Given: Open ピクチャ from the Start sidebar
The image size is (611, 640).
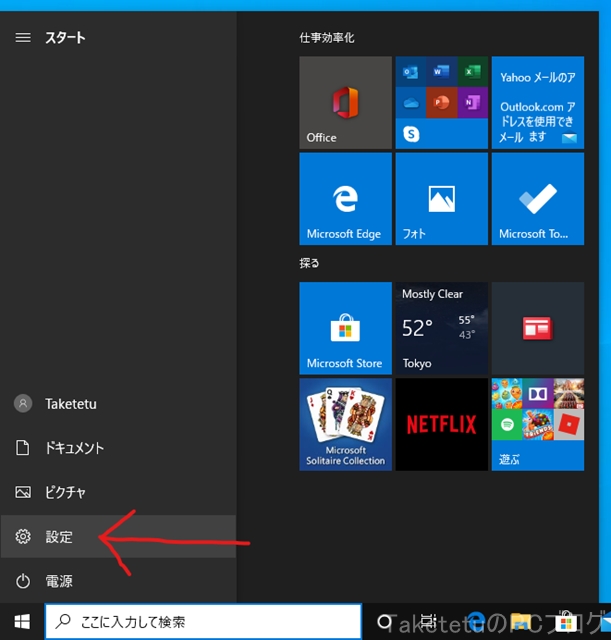Looking at the screenshot, I should pyautogui.click(x=118, y=492).
